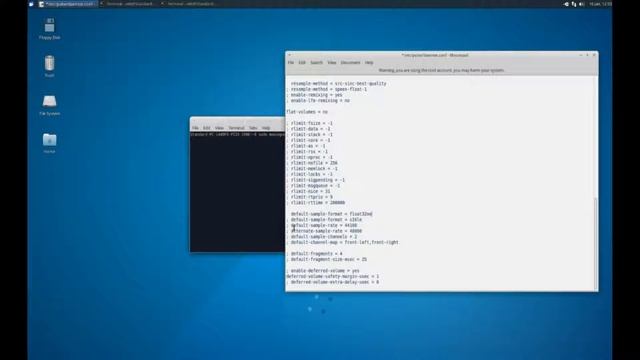
Task: Open Mousepad's Edit menu
Action: click(x=302, y=63)
